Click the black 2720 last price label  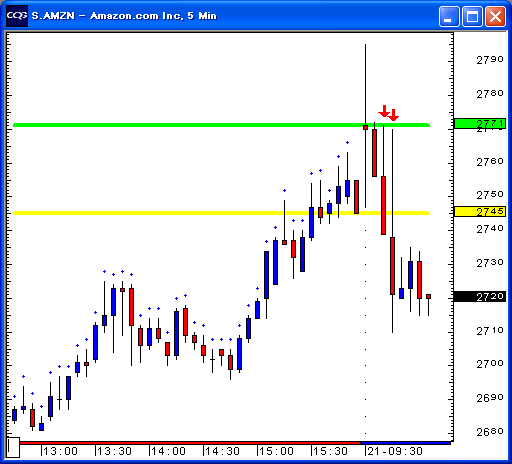coord(480,296)
